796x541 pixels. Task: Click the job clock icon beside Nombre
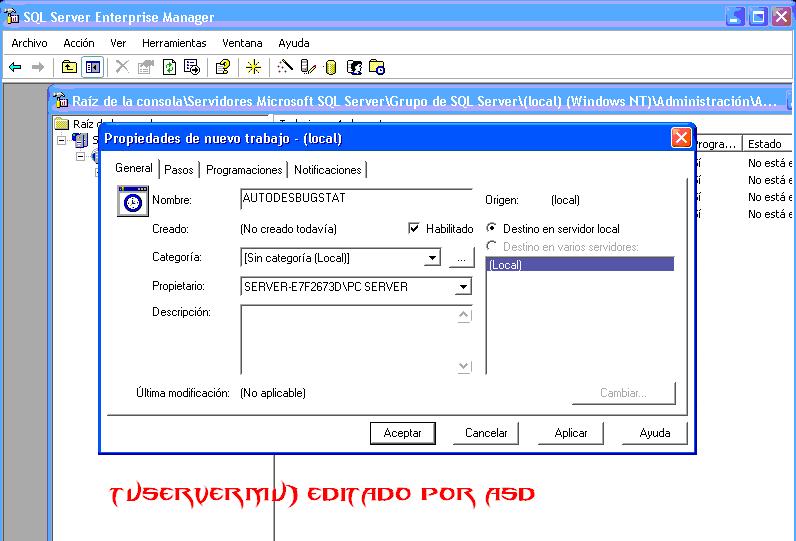(132, 201)
